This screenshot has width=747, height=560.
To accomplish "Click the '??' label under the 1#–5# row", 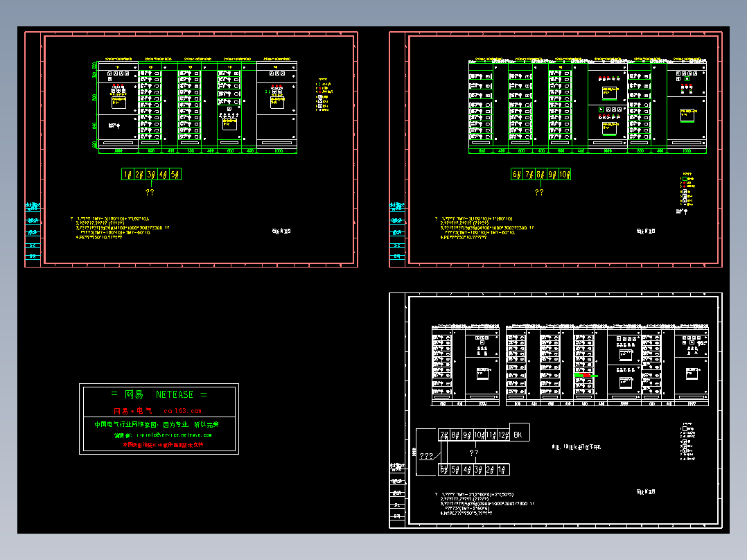I will (150, 192).
